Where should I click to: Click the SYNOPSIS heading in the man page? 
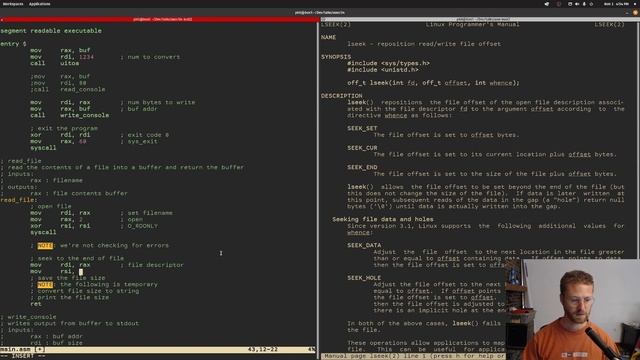(336, 57)
